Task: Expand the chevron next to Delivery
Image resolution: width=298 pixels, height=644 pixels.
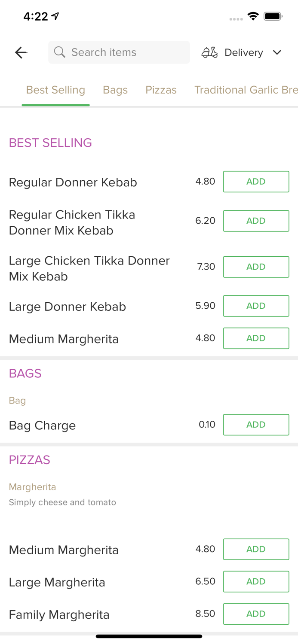Action: pos(277,52)
